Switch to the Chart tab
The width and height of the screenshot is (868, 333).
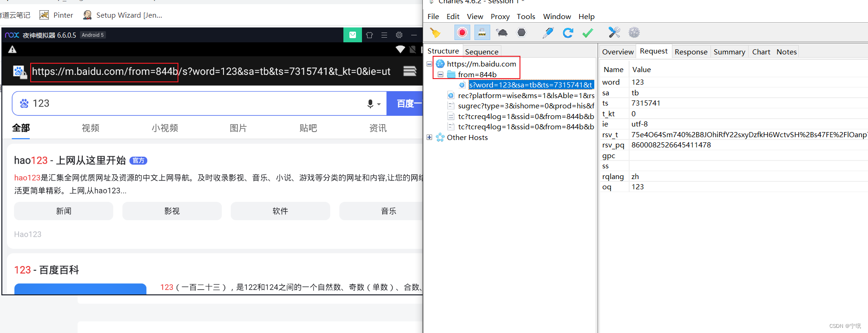pos(761,52)
